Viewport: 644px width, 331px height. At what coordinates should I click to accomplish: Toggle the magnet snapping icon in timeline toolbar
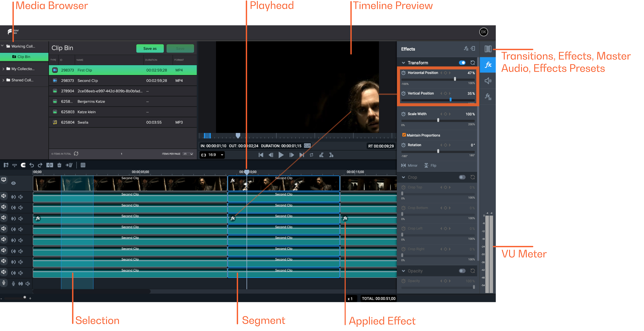(23, 165)
